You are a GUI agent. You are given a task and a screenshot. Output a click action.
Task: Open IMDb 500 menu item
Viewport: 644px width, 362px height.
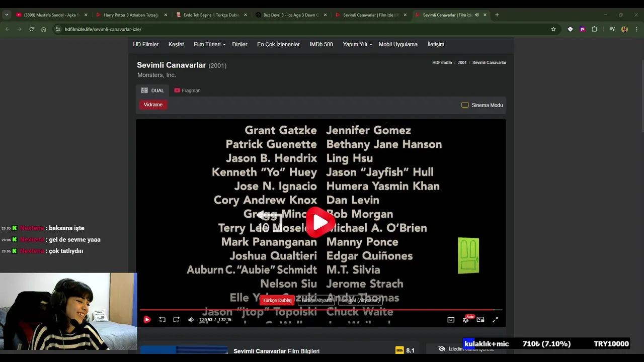(321, 44)
